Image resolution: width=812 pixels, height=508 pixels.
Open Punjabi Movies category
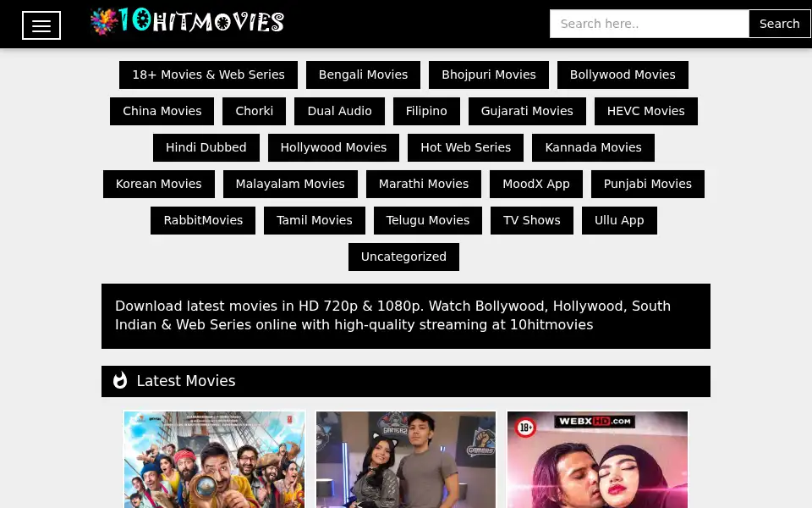click(x=647, y=184)
